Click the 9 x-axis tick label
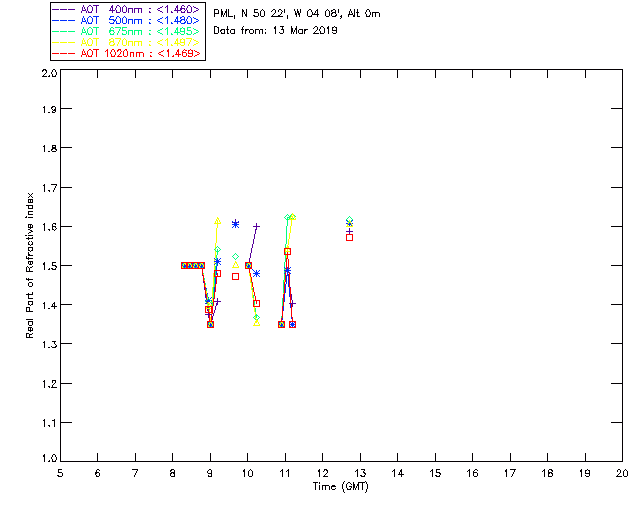The width and height of the screenshot is (640, 512). (210, 473)
